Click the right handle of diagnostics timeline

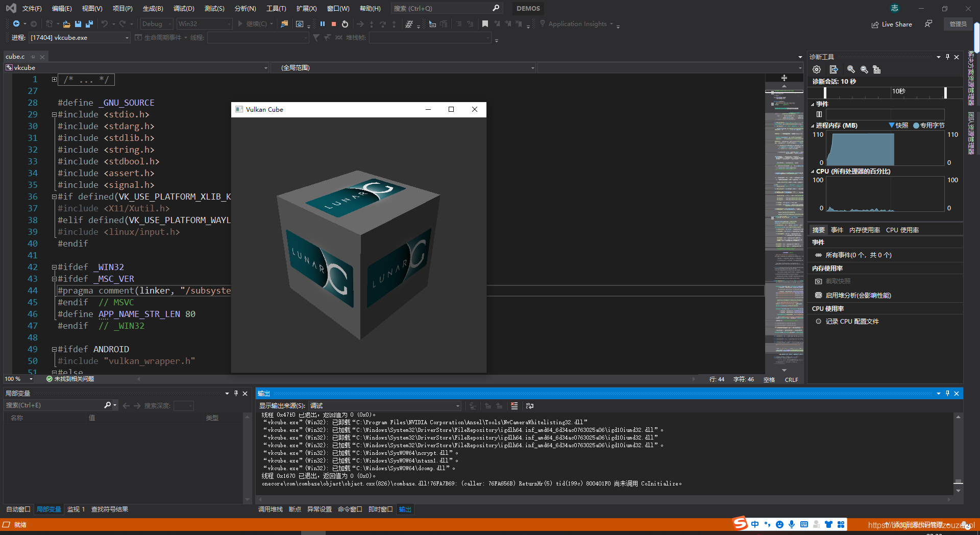[x=946, y=92]
